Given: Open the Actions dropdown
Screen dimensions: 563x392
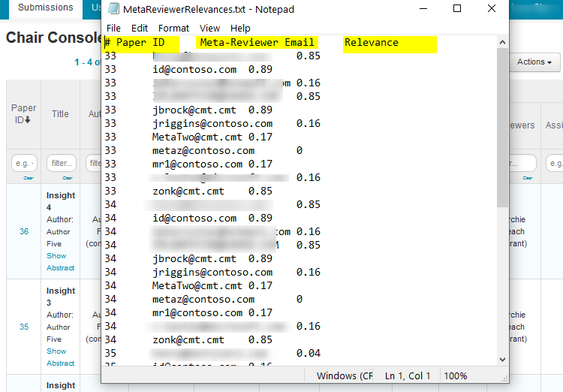Looking at the screenshot, I should pyautogui.click(x=534, y=62).
